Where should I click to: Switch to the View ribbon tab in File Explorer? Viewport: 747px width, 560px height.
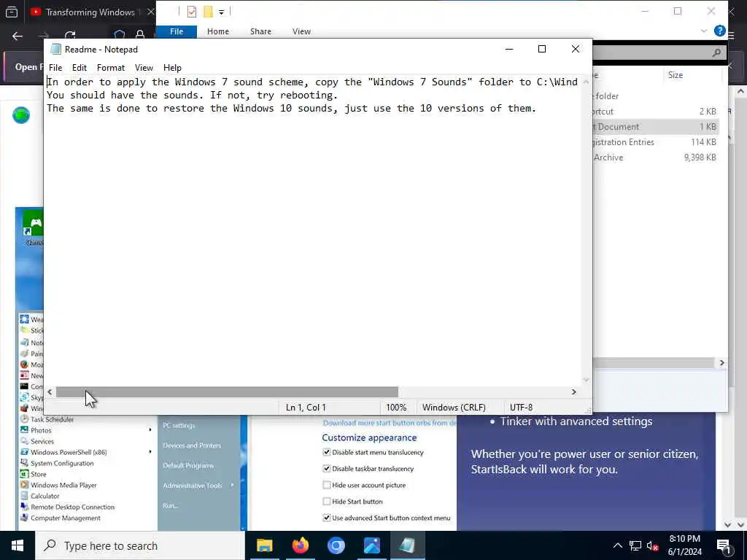coord(301,31)
